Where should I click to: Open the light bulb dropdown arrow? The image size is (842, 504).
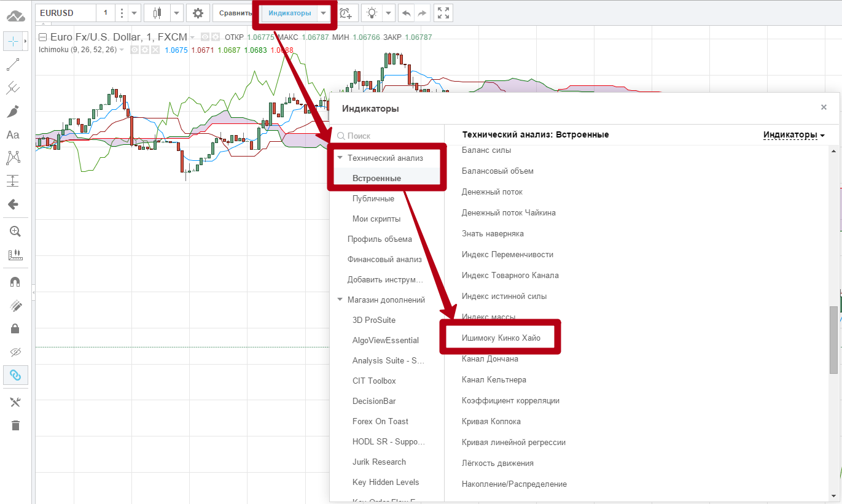coord(389,13)
